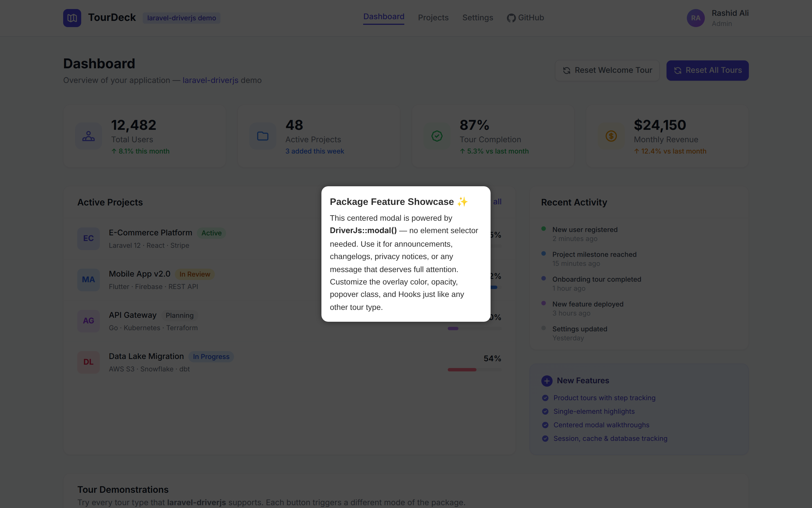Screen dimensions: 812x508
Task: Click the MA project avatar
Action: pyautogui.click(x=89, y=280)
